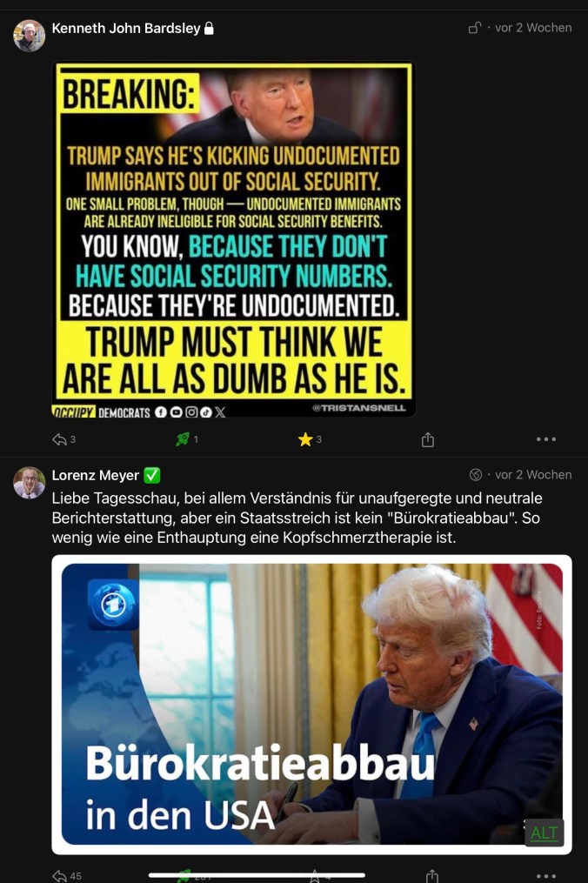Show ALT description of Tagesschau image
The width and height of the screenshot is (588, 883).
point(544,833)
